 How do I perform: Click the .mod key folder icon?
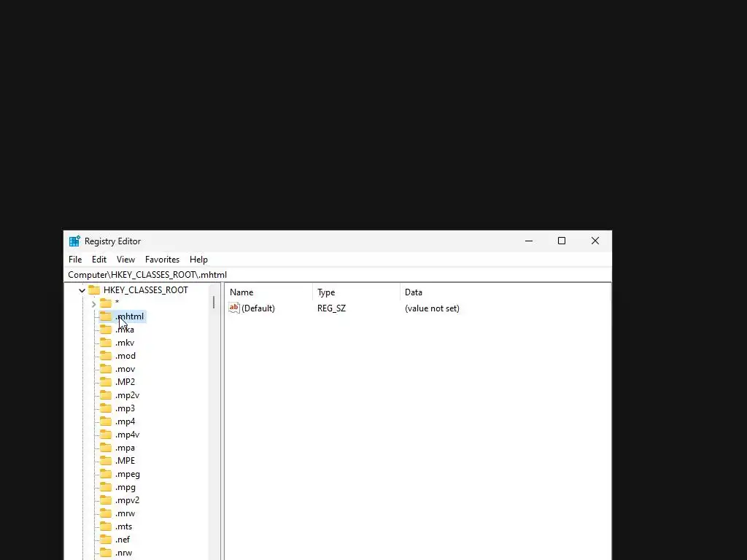pyautogui.click(x=106, y=356)
